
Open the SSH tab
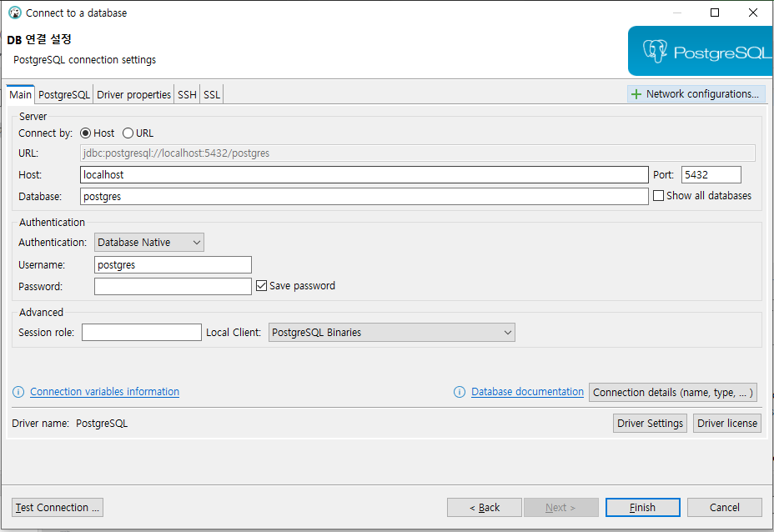[x=187, y=95]
